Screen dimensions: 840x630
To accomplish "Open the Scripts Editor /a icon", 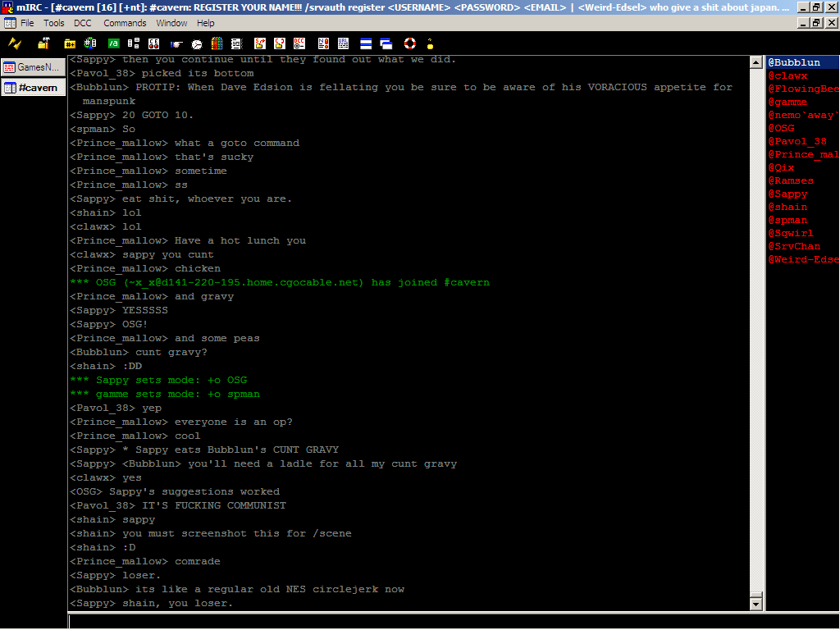I will click(x=113, y=43).
